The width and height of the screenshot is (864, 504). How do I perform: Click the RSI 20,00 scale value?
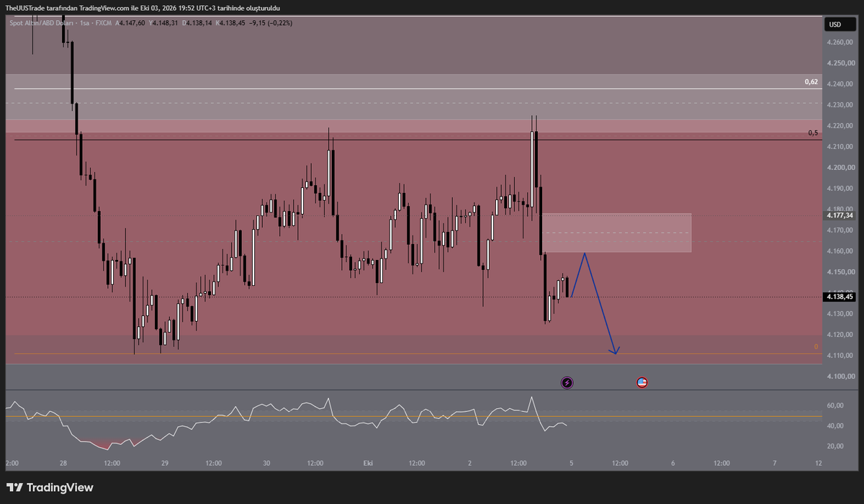point(834,446)
